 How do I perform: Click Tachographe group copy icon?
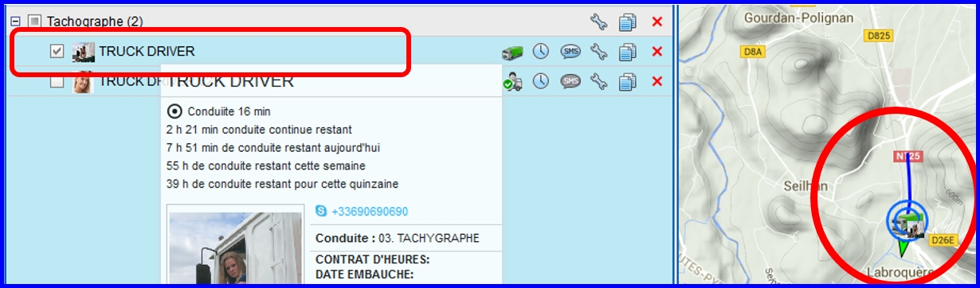click(628, 21)
